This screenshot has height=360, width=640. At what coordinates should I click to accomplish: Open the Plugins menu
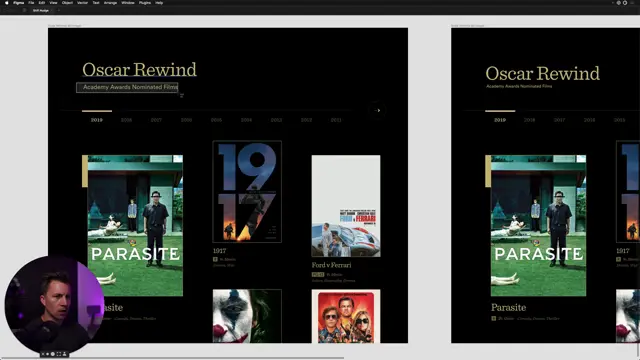[144, 3]
